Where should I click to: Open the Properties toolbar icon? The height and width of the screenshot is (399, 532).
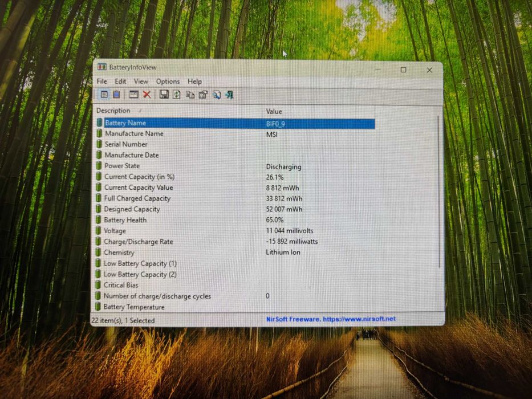pyautogui.click(x=203, y=95)
